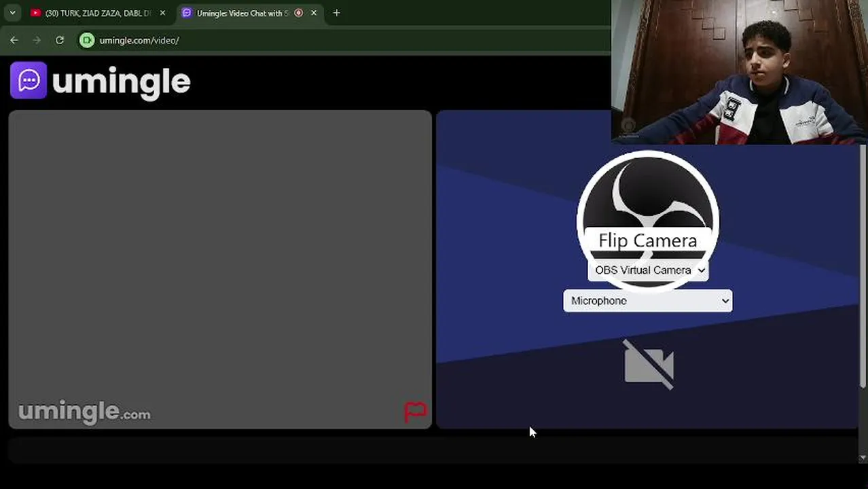Open the tab search chevron in browser
This screenshot has height=489, width=868.
12,13
